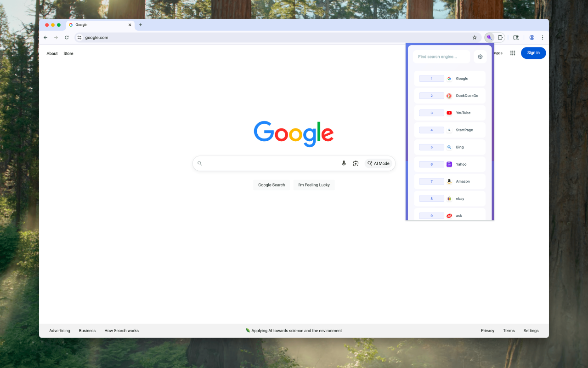Open the Privacy footer link
The width and height of the screenshot is (588, 368).
click(487, 331)
